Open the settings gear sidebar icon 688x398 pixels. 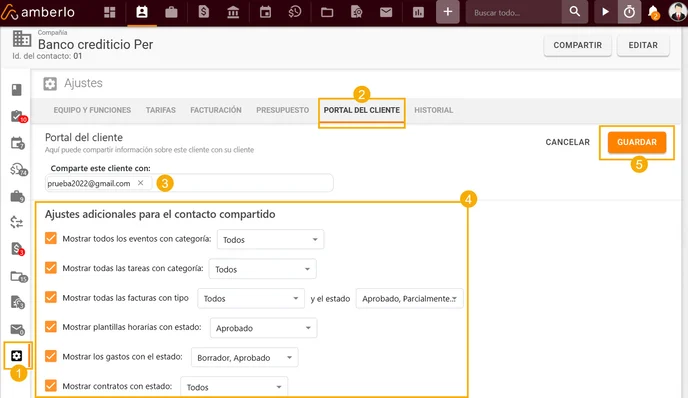coord(17,356)
